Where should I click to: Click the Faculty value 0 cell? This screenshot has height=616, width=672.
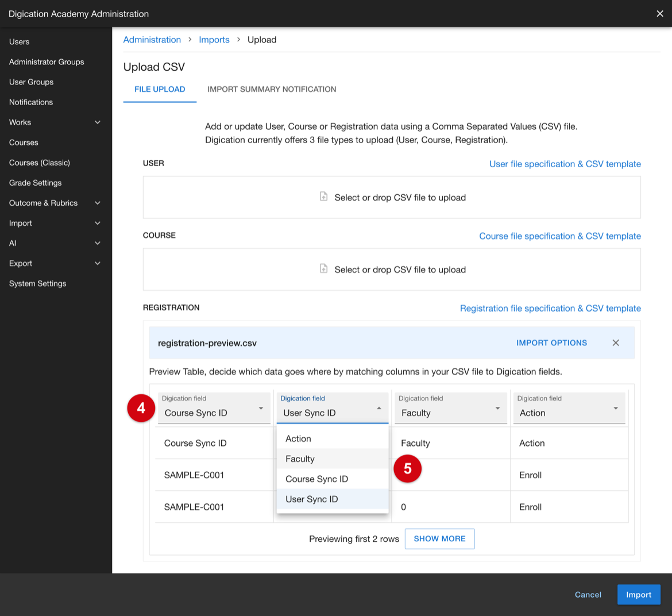(x=451, y=507)
